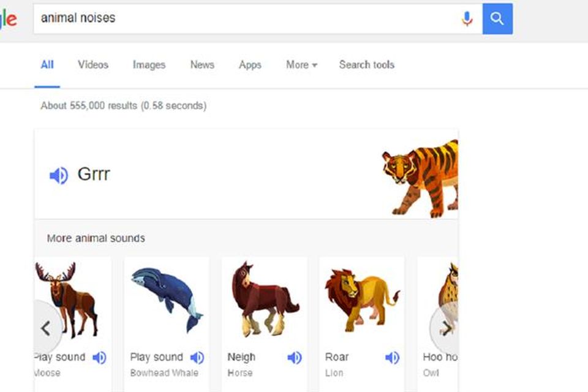Select the Apps search filter

click(x=249, y=65)
